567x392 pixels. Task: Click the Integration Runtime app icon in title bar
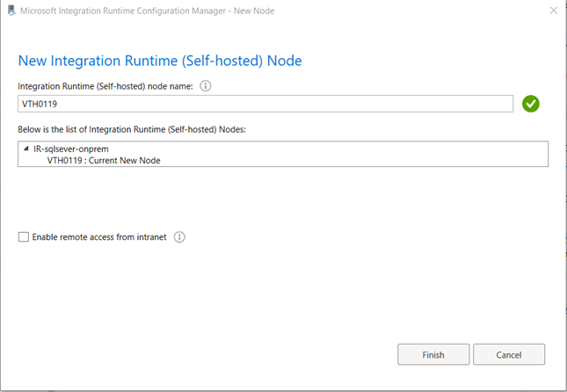11,11
